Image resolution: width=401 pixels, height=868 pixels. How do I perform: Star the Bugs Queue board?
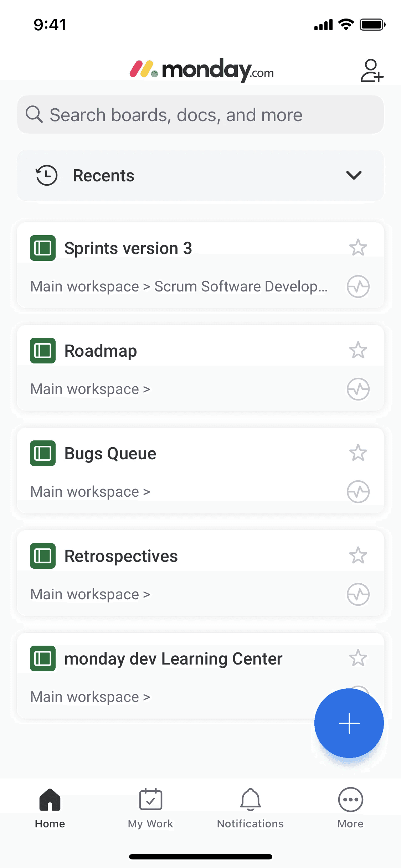point(358,453)
